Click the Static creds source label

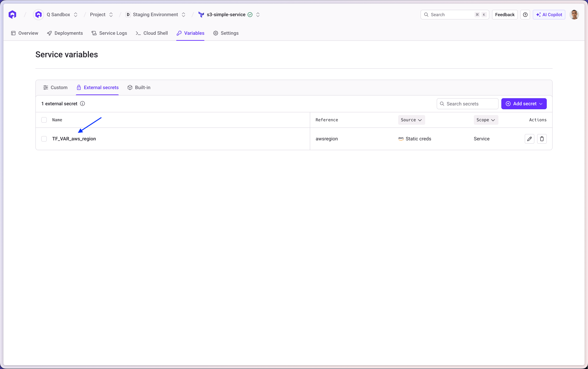tap(418, 139)
